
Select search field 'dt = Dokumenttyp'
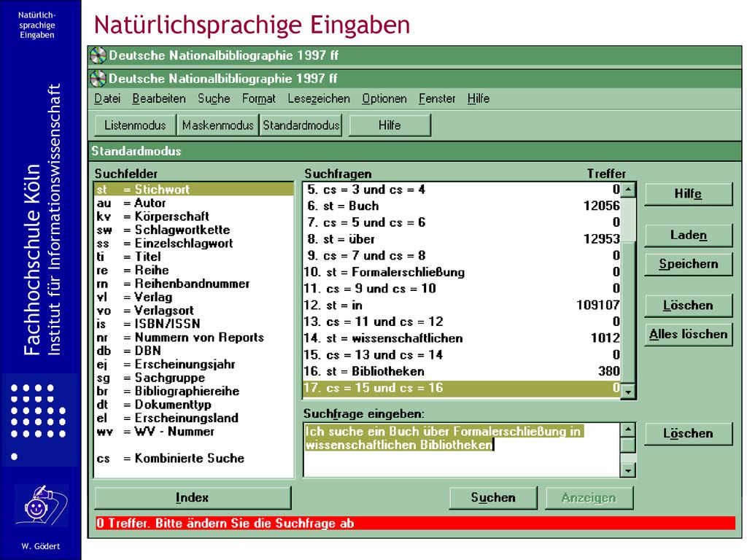point(194,404)
